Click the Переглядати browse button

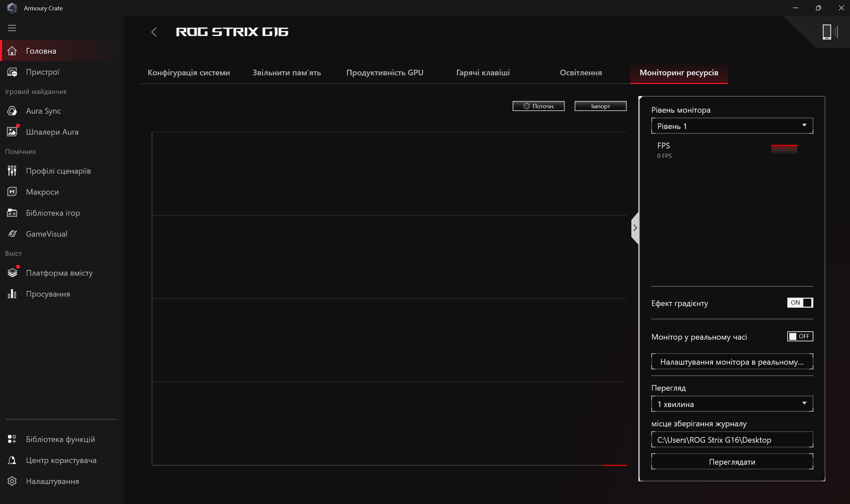point(731,461)
